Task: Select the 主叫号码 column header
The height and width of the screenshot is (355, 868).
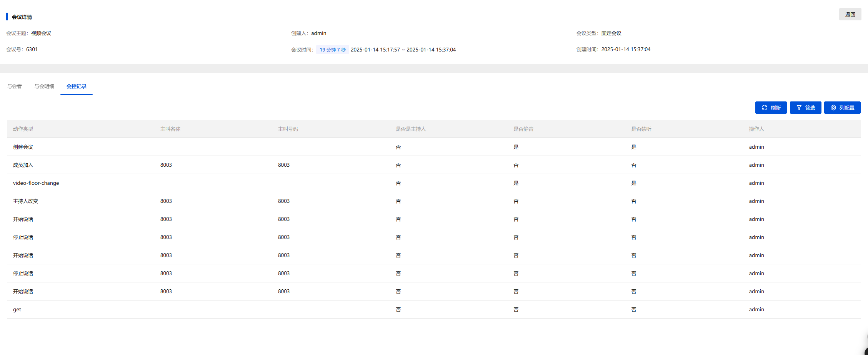Action: (288, 129)
